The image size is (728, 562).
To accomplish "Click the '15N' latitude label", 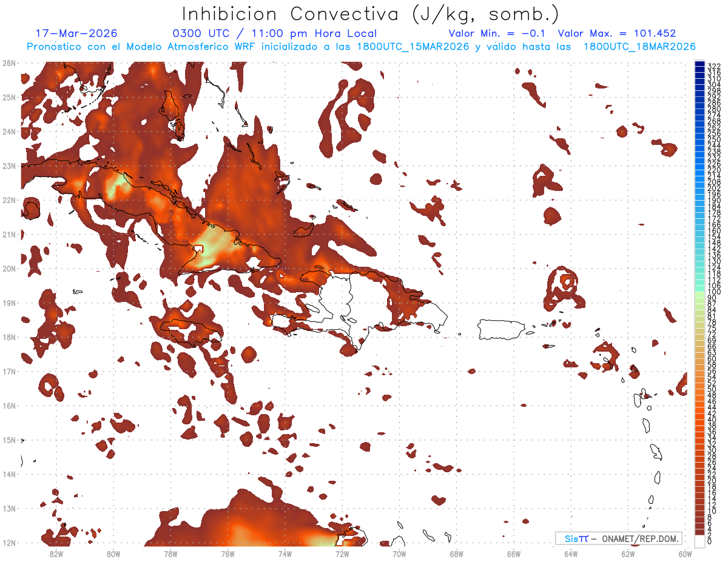I will tap(8, 440).
